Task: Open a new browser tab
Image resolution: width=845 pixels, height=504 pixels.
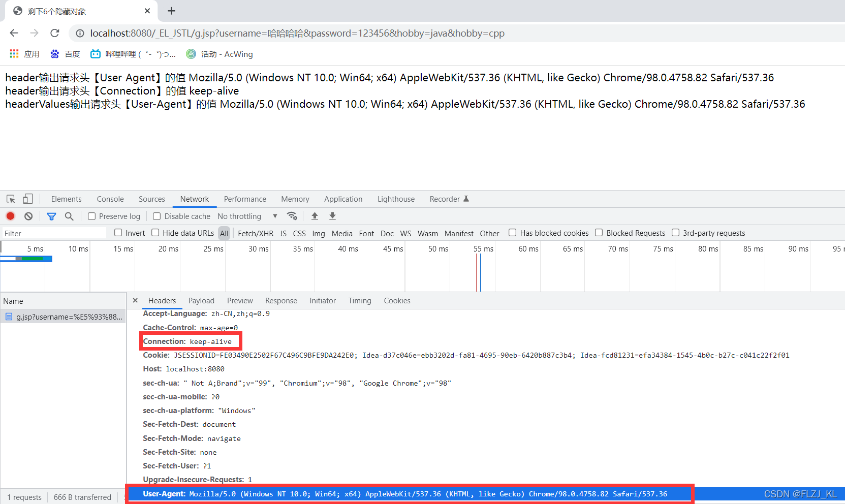Action: click(171, 11)
